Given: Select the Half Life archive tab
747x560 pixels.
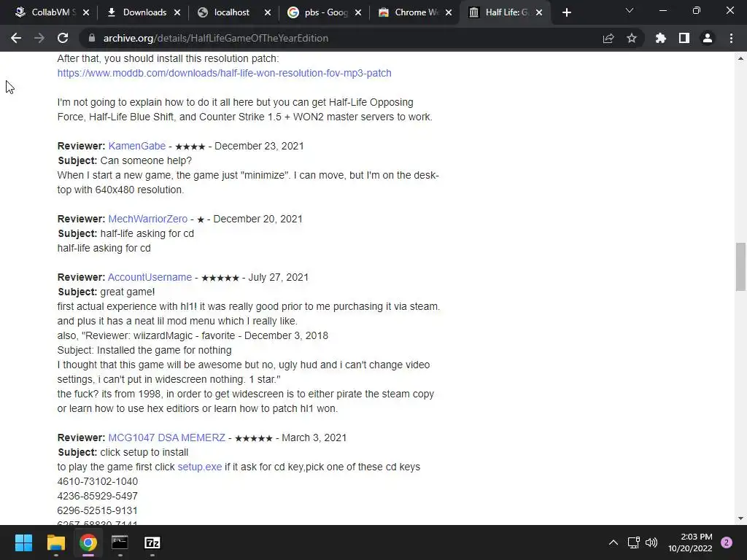Looking at the screenshot, I should click(x=506, y=12).
